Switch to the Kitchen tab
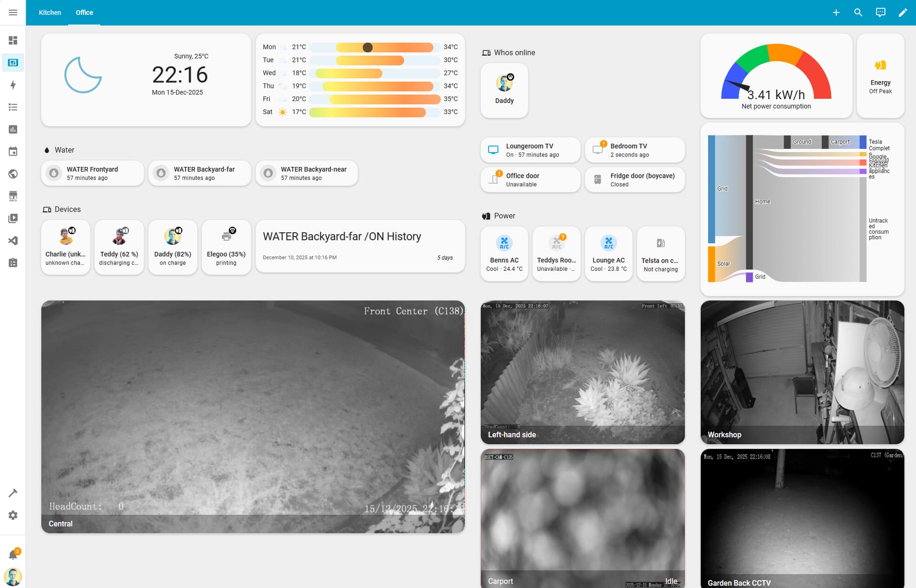916x588 pixels. (50, 12)
